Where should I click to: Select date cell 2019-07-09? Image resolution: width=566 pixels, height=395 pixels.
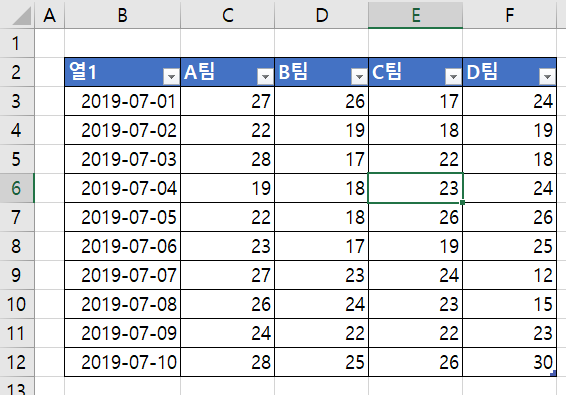122,333
